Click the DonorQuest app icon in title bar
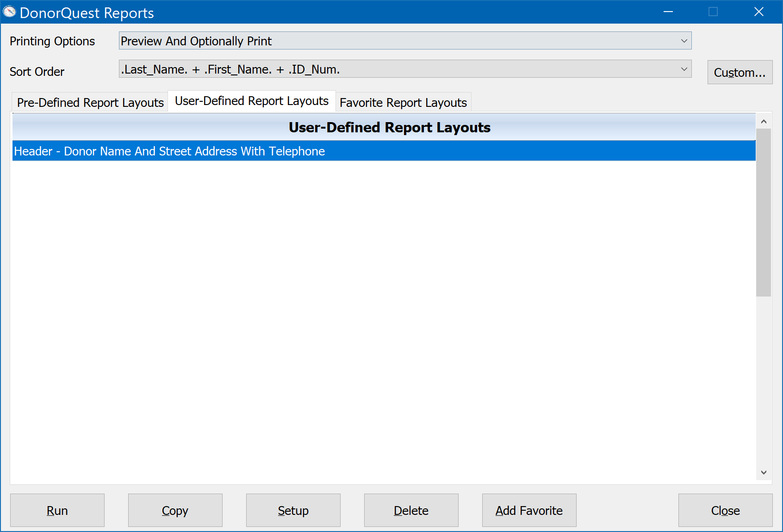The height and width of the screenshot is (532, 783). (9, 12)
